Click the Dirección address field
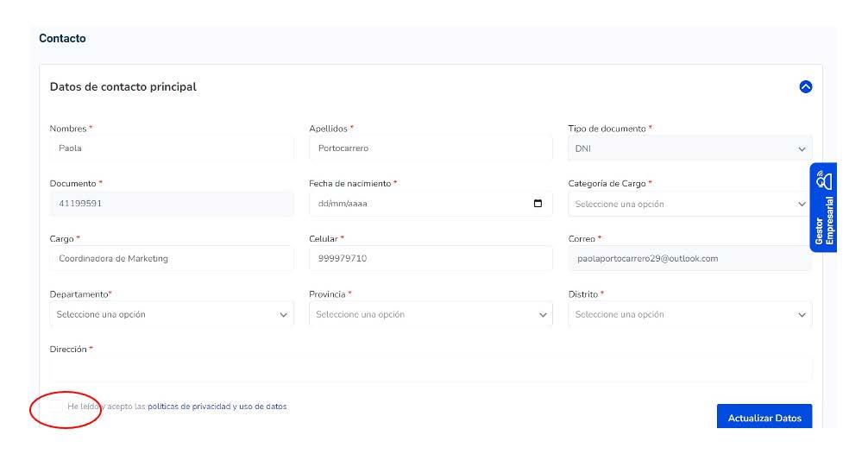The height and width of the screenshot is (473, 868). 431,369
